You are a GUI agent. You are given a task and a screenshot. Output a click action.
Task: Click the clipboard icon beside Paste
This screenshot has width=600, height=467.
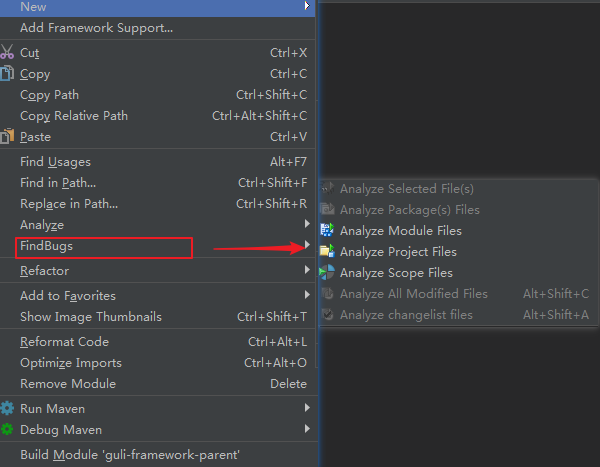pos(7,136)
